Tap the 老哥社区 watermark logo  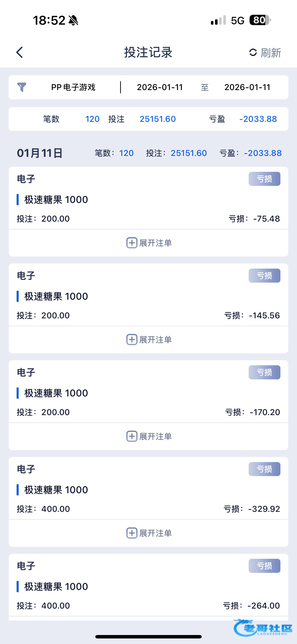pyautogui.click(x=263, y=628)
